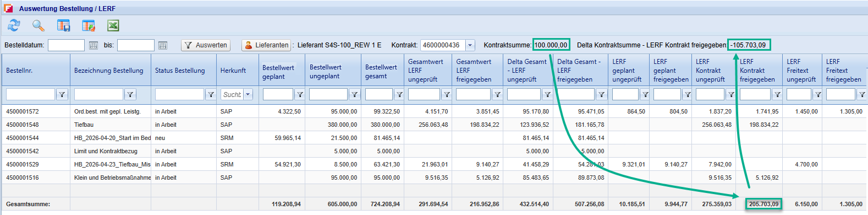Click the reset table layout icon
The image size is (868, 215).
pos(89,25)
